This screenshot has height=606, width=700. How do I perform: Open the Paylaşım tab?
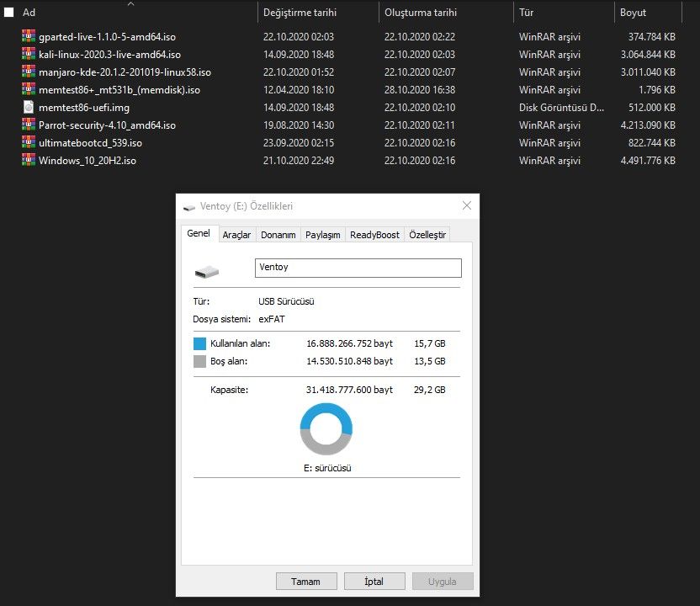[323, 235]
